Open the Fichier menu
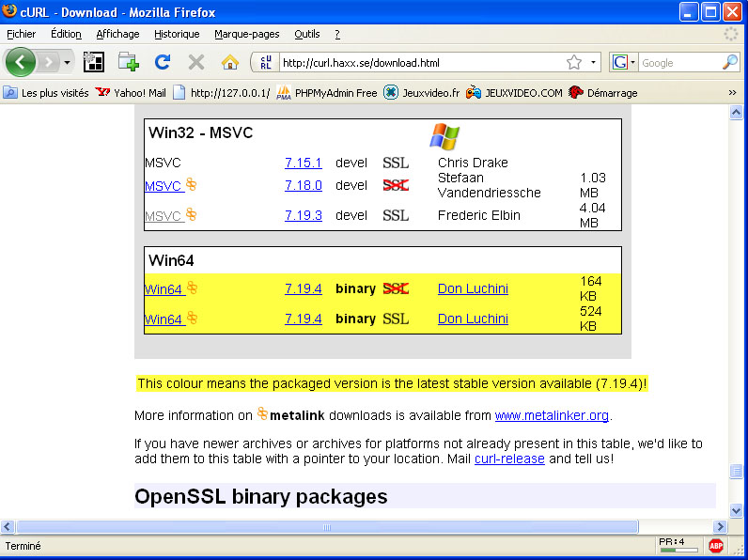 [21, 34]
